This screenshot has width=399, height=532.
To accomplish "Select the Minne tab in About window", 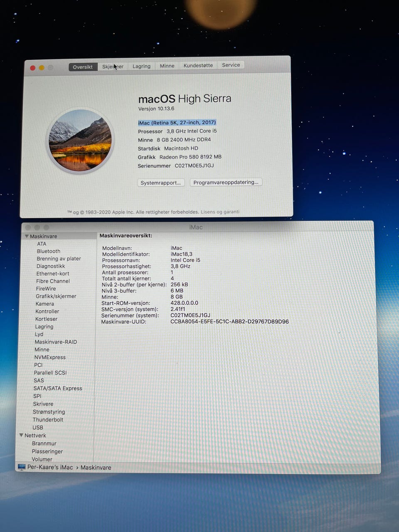I will coord(167,66).
